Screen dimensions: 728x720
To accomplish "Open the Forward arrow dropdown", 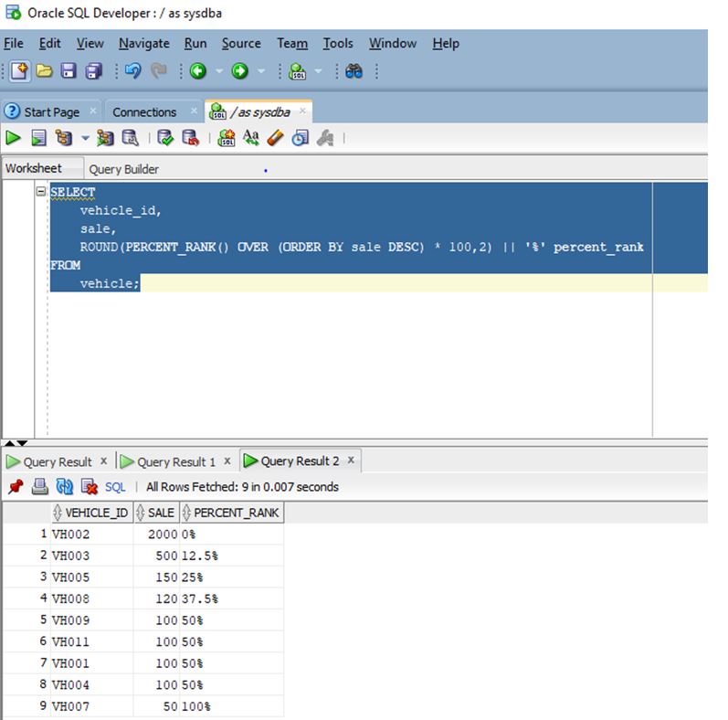I will (x=261, y=71).
